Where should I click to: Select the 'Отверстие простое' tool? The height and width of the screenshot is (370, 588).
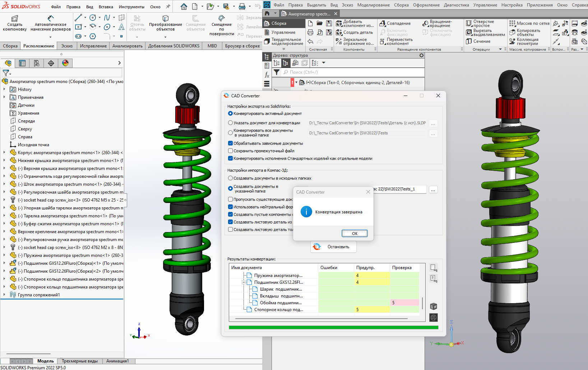click(469, 24)
